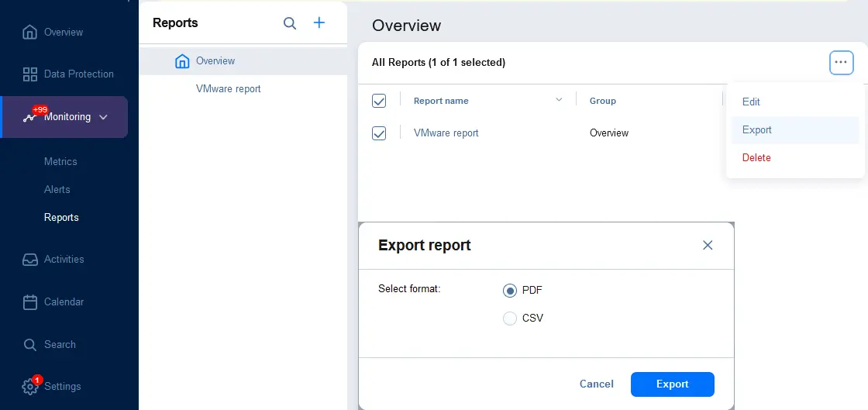Open Settings gear with notification badge
This screenshot has width=868, height=410.
coord(30,386)
